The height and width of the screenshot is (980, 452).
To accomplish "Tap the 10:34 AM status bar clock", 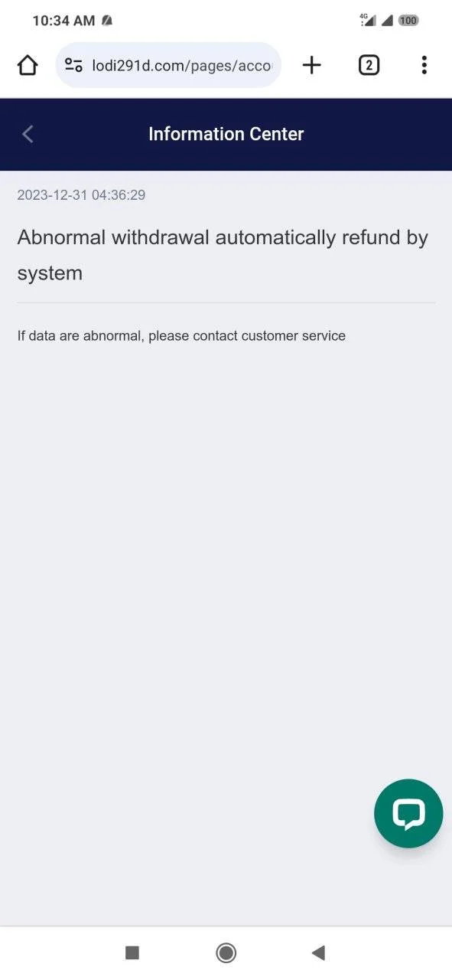I will click(63, 21).
